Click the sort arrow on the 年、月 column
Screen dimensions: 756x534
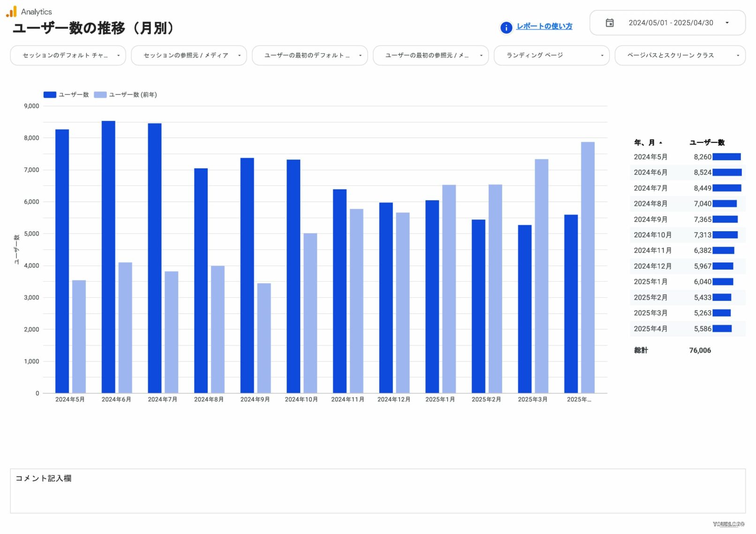point(661,143)
